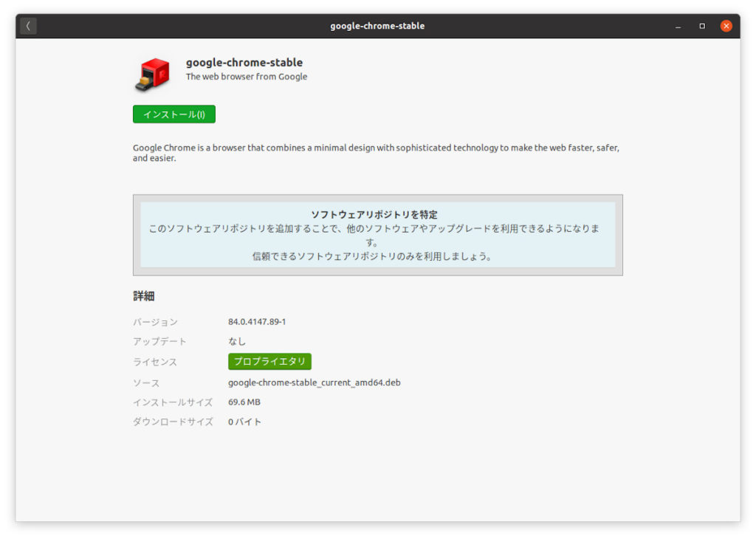
Task: Click 'The web browser from Google' subtitle
Action: 246,77
